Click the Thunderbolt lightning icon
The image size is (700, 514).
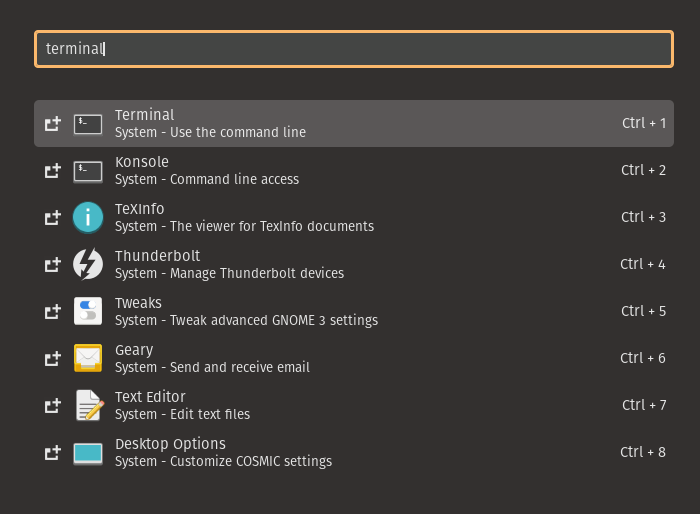[x=88, y=264]
